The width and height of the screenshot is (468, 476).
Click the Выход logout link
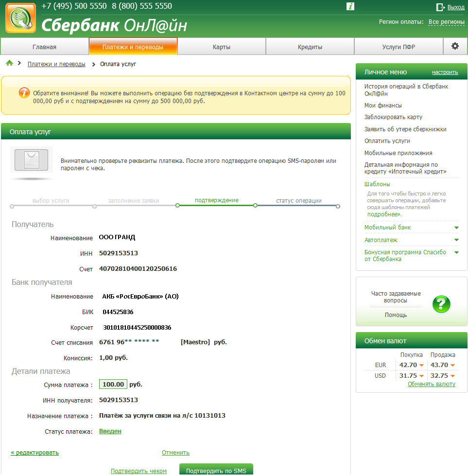(x=456, y=7)
